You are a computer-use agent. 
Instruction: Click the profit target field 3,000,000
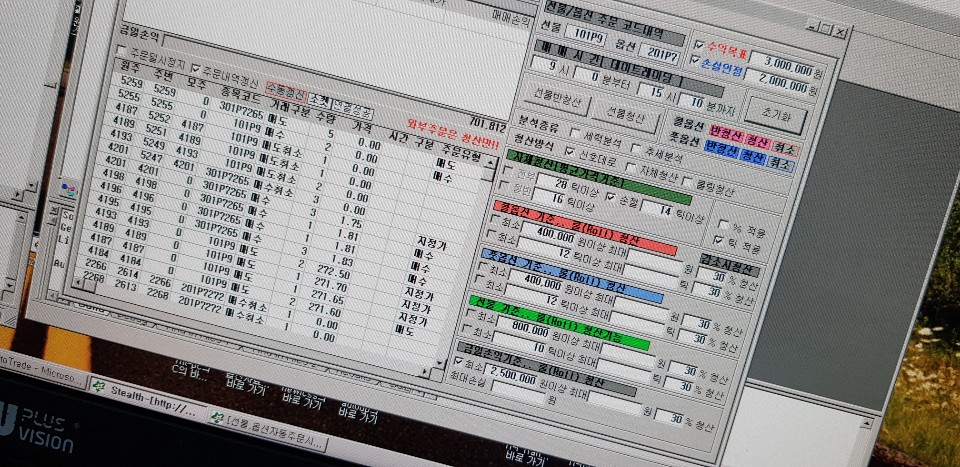coord(784,65)
